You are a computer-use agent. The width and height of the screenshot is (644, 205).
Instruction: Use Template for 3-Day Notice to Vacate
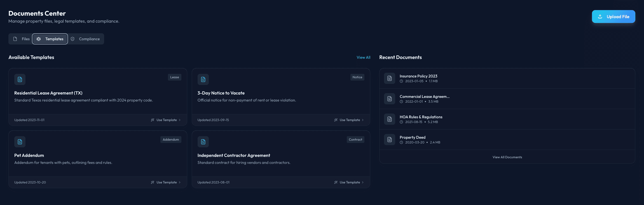[349, 120]
